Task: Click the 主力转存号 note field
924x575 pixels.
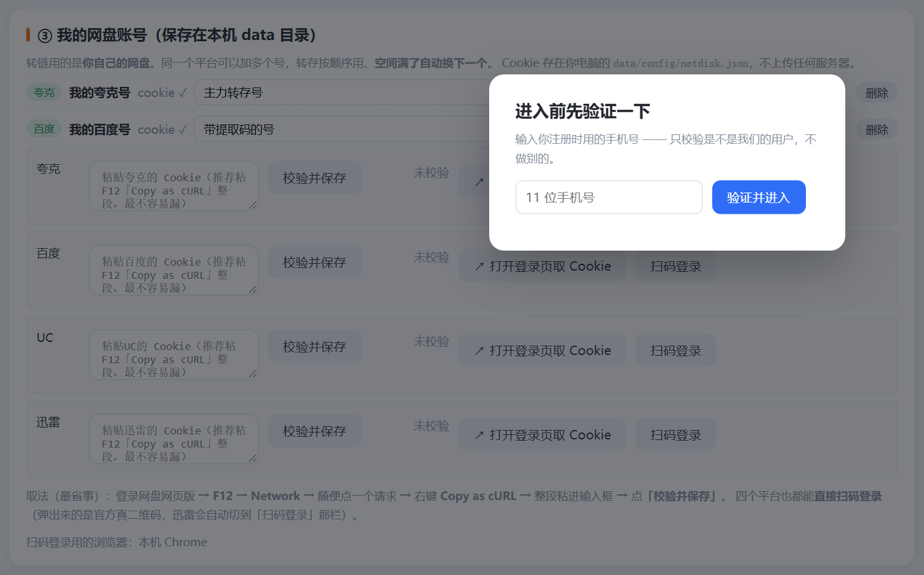Action: 342,92
